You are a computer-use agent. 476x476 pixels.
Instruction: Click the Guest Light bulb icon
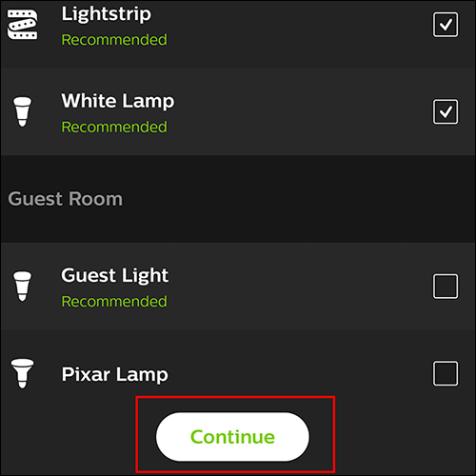point(22,286)
